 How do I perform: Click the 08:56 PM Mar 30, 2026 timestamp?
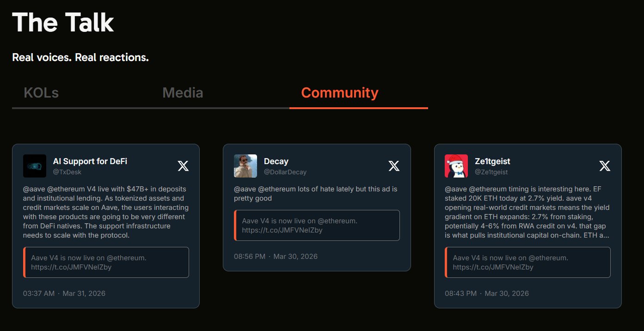coord(276,257)
